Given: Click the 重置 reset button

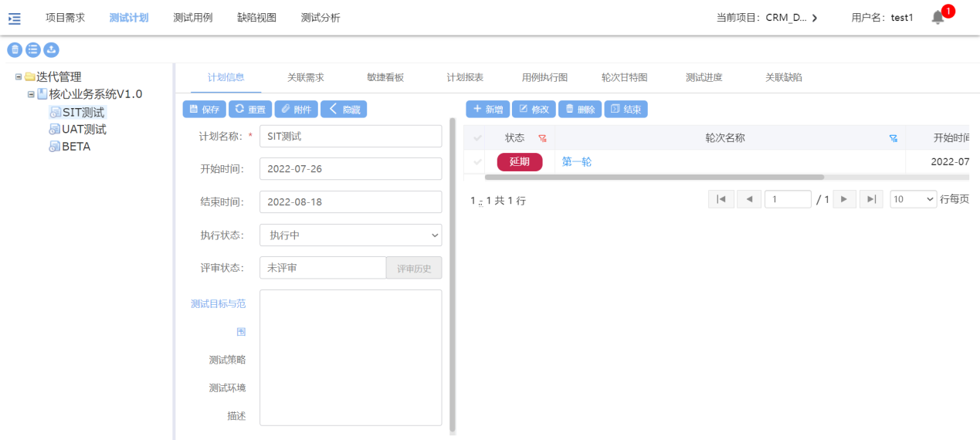Looking at the screenshot, I should click(x=250, y=109).
